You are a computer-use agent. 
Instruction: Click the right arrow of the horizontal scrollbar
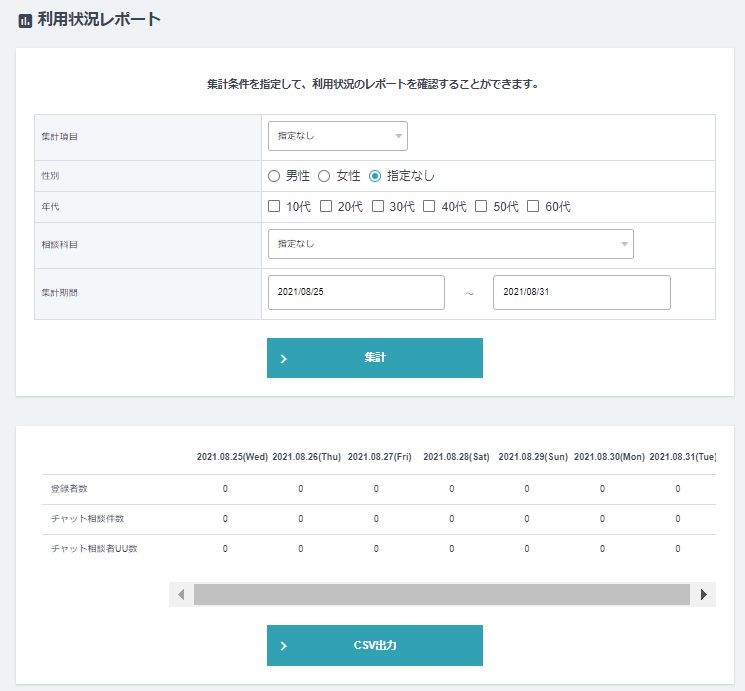point(704,594)
